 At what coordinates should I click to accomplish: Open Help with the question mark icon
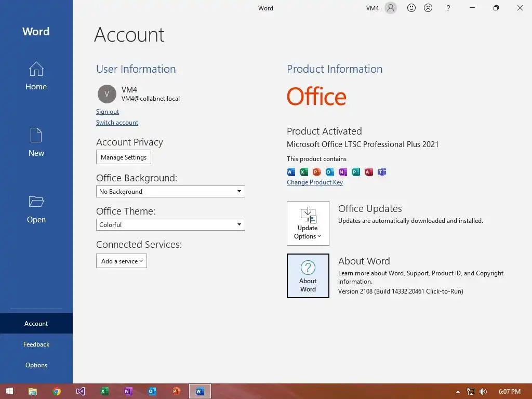point(448,8)
